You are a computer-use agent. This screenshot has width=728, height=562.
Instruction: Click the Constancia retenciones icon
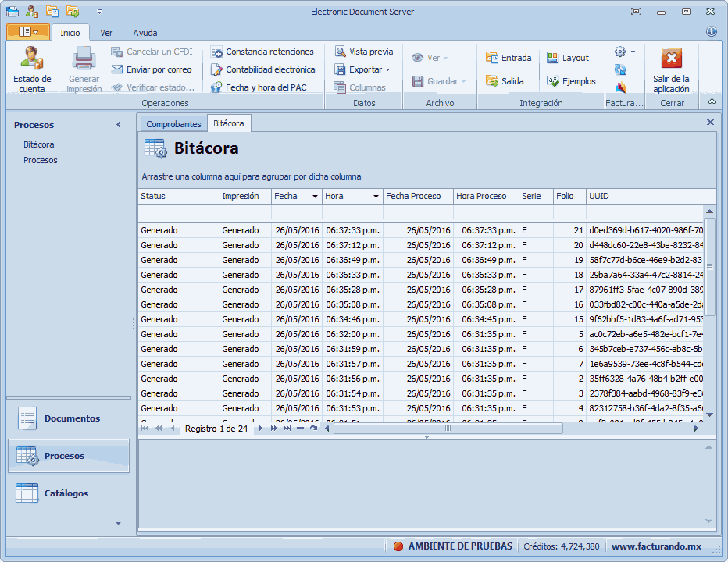coord(216,52)
